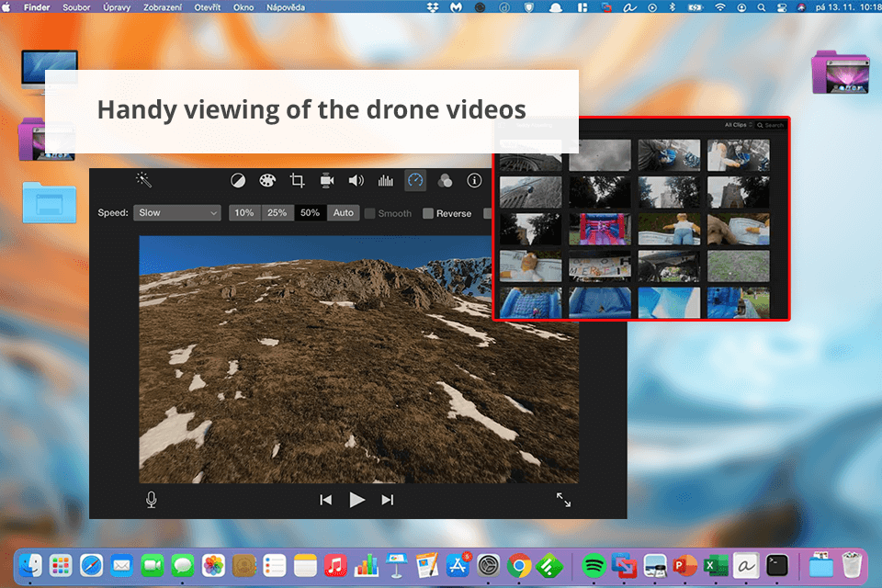Open Keynote from the dock
The image size is (882, 588).
[397, 566]
